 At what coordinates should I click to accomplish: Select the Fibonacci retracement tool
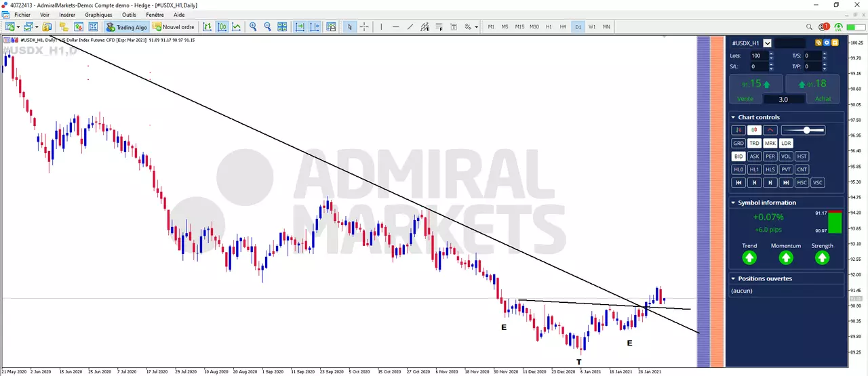pos(439,27)
